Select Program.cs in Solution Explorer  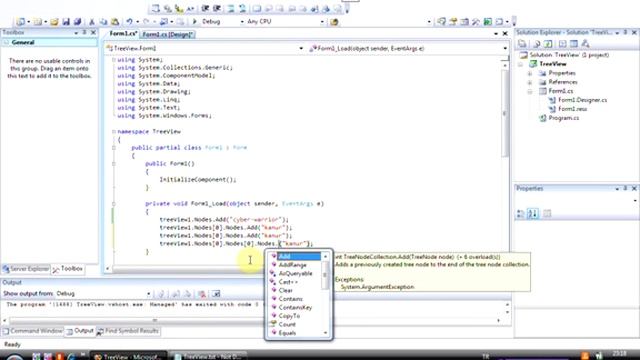click(564, 118)
